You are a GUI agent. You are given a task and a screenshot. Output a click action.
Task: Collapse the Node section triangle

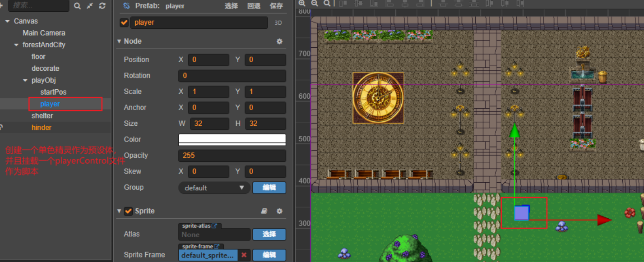click(x=119, y=41)
